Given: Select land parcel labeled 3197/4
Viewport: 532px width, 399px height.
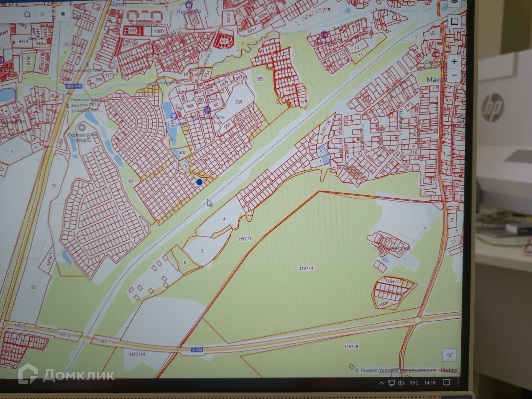Looking at the screenshot, I should (x=306, y=268).
